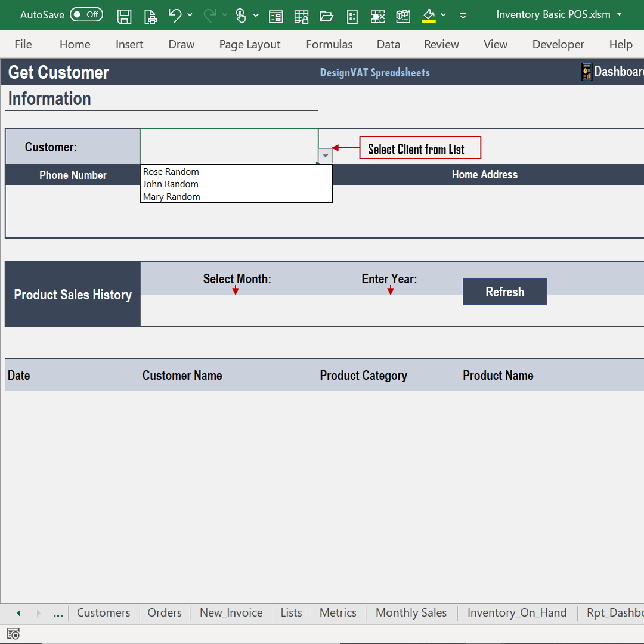Open the Monthly Sales sheet tab
The image size is (644, 644).
[411, 612]
